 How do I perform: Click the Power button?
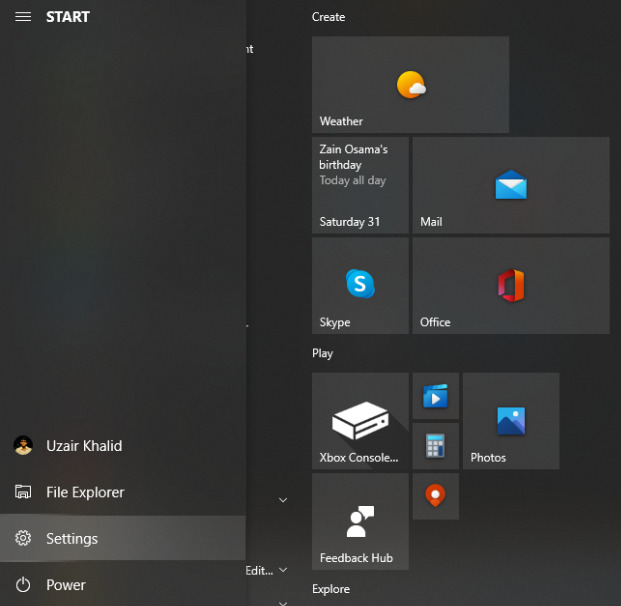click(66, 585)
